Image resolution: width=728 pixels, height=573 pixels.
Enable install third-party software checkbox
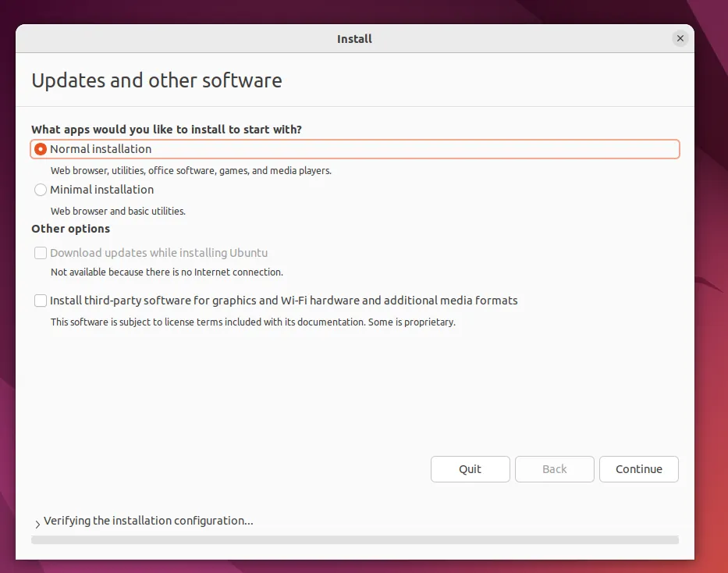click(41, 301)
